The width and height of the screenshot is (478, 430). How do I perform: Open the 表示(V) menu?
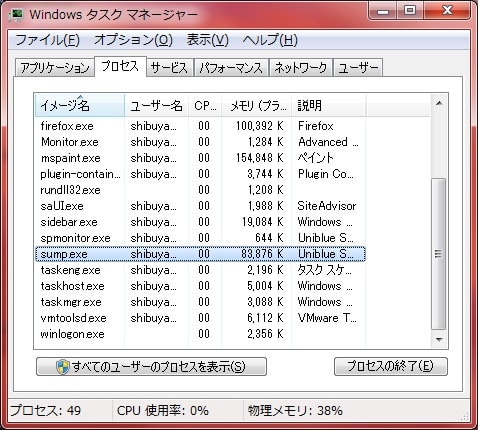tap(207, 40)
